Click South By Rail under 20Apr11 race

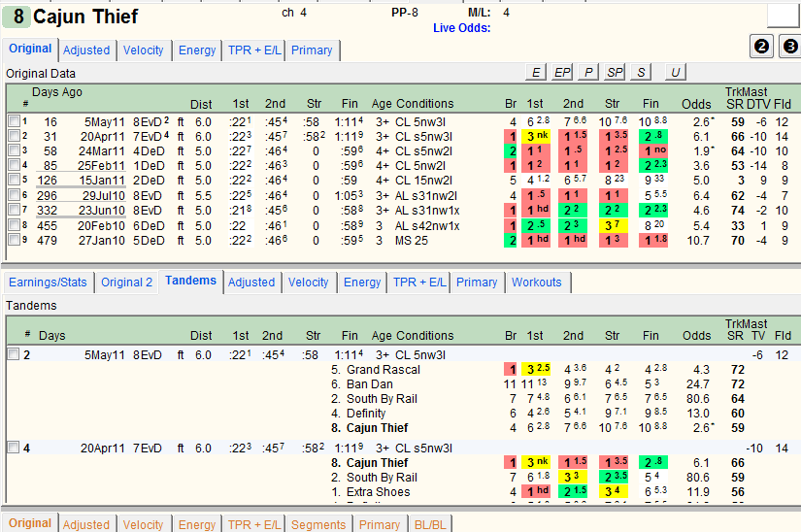[382, 478]
